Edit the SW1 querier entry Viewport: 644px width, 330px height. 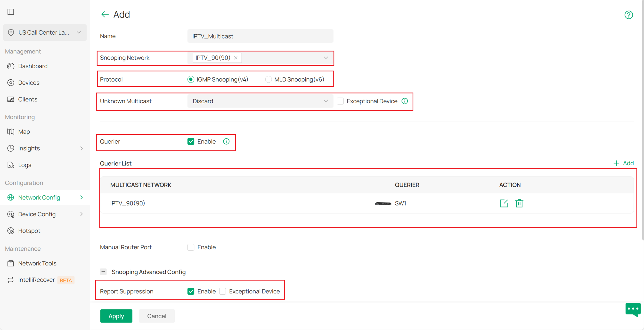(x=504, y=203)
